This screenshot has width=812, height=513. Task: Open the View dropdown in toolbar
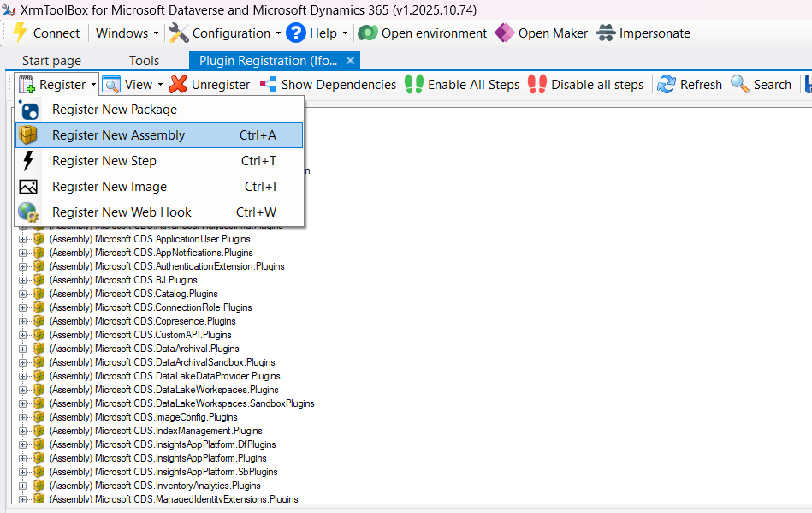pos(133,85)
